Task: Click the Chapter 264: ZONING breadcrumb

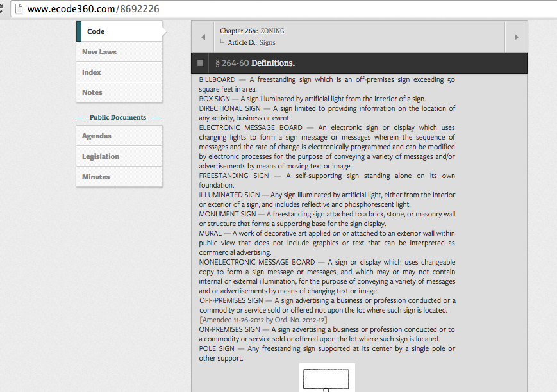Action: pyautogui.click(x=252, y=31)
